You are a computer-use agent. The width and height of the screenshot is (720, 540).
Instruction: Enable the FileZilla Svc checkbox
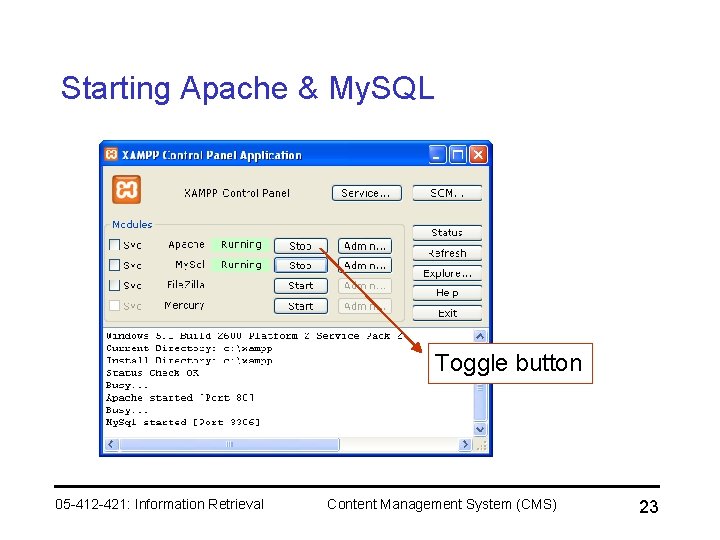coord(114,285)
